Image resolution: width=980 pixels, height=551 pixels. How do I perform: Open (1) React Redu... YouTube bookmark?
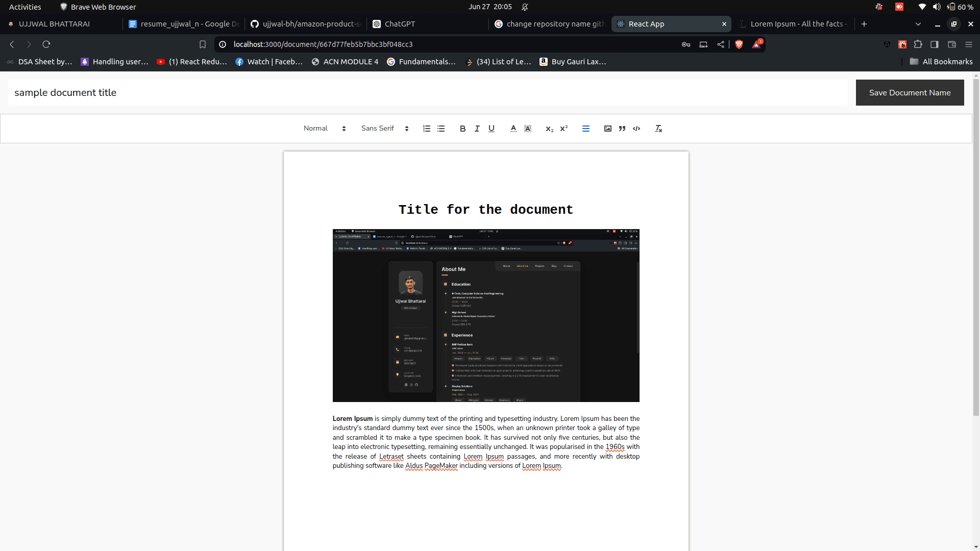[192, 62]
